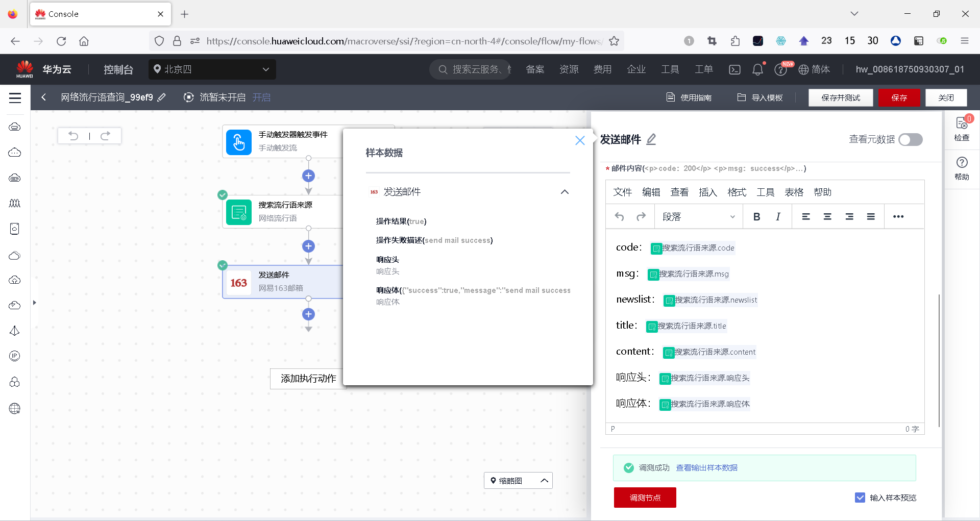
Task: Apply italic formatting
Action: point(778,217)
